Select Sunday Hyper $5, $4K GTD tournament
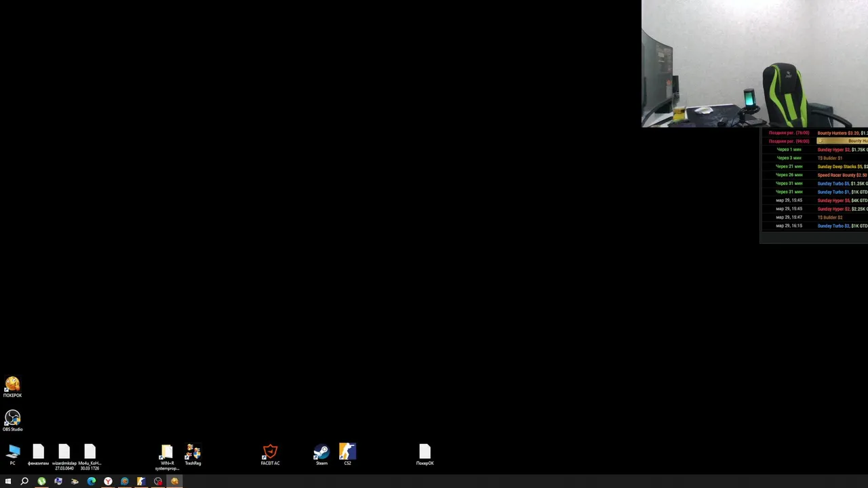The width and height of the screenshot is (868, 488). 842,201
